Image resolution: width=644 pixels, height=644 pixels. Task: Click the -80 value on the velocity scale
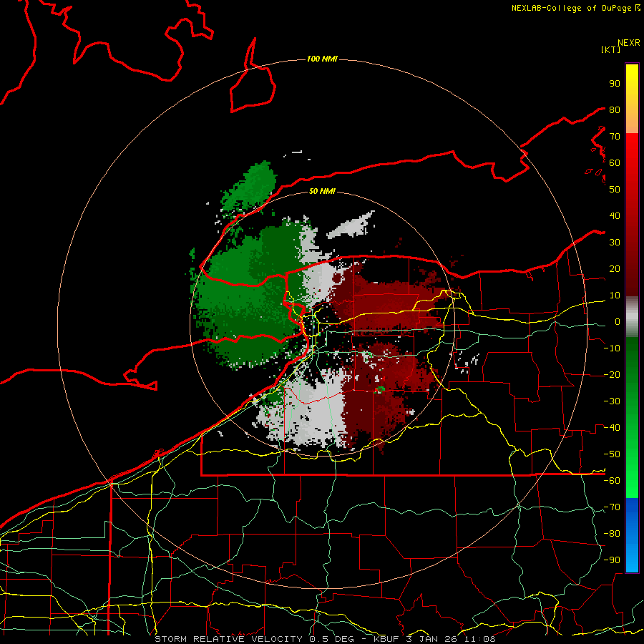coord(612,534)
